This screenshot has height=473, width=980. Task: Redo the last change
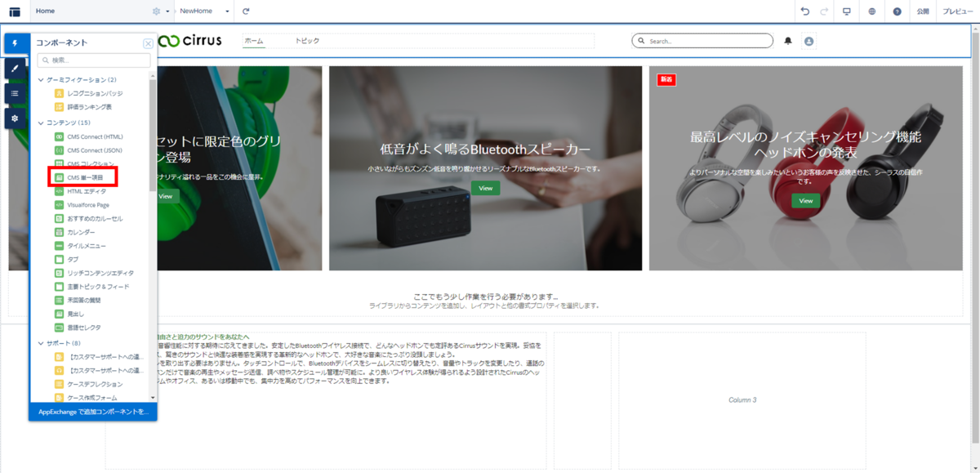(x=824, y=11)
